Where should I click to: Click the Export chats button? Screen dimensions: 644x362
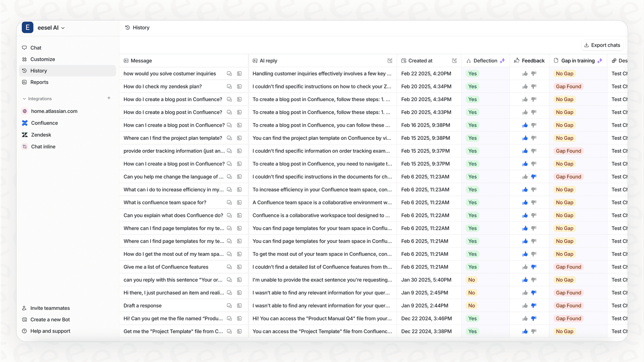click(x=602, y=45)
